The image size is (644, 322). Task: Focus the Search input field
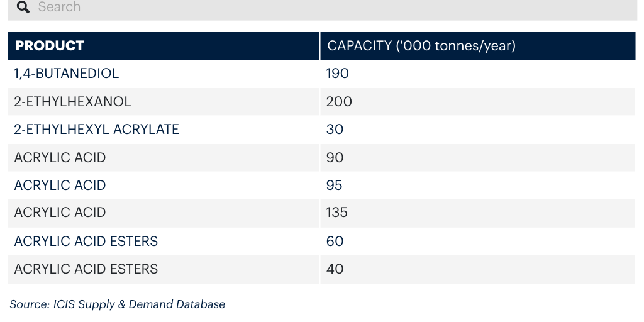coord(323,8)
